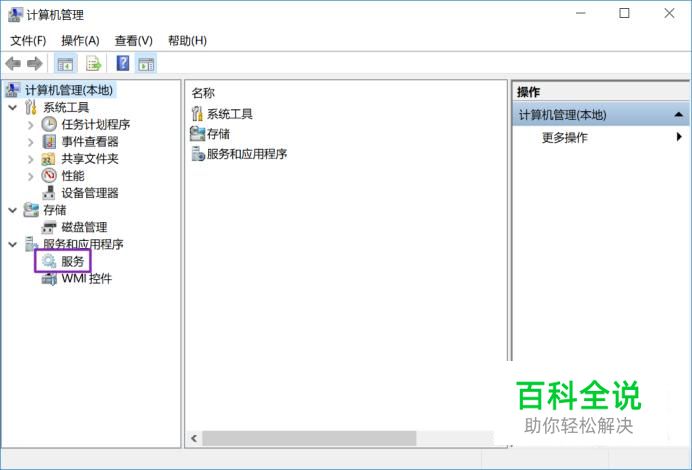
Task: Click the Forward arrow toolbar icon
Action: click(x=34, y=64)
